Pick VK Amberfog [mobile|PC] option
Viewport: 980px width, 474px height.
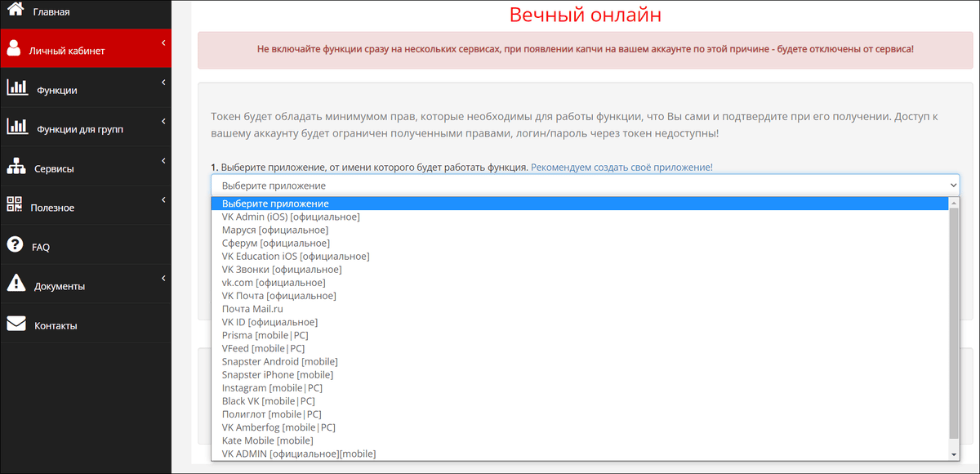[580, 427]
